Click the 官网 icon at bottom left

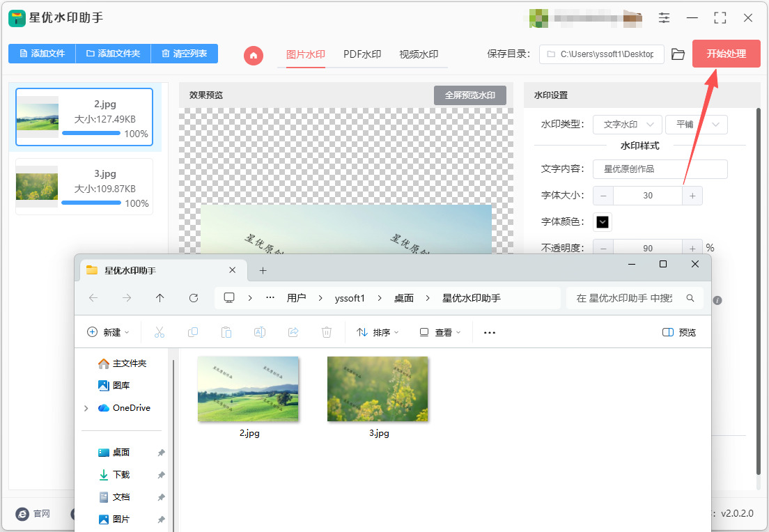tap(22, 513)
